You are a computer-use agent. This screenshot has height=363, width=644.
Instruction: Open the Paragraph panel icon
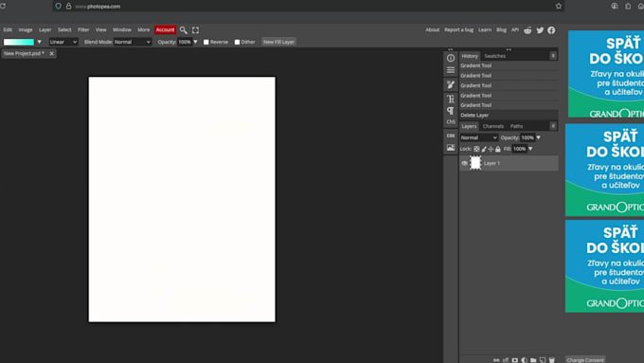click(x=451, y=111)
